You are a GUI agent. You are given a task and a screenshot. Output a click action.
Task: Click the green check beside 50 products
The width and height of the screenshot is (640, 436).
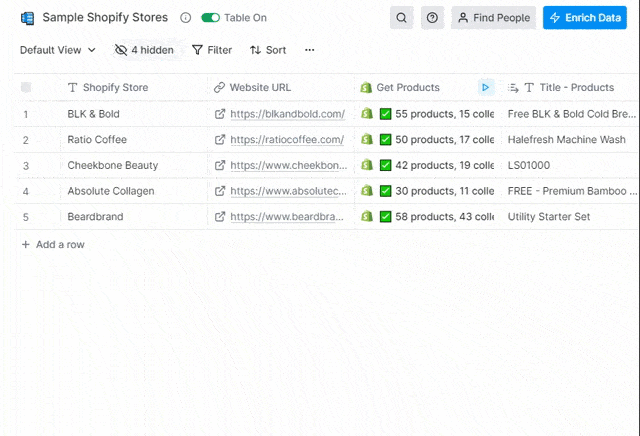pyautogui.click(x=385, y=140)
